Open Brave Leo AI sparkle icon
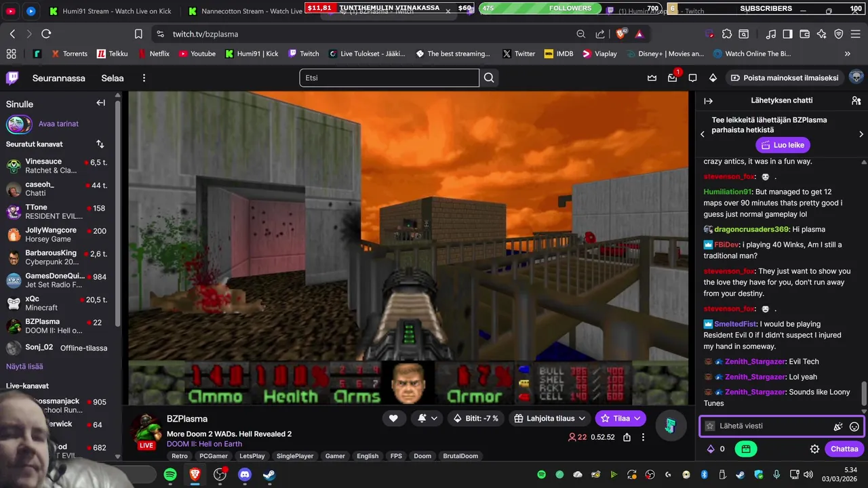Image resolution: width=868 pixels, height=488 pixels. [822, 34]
